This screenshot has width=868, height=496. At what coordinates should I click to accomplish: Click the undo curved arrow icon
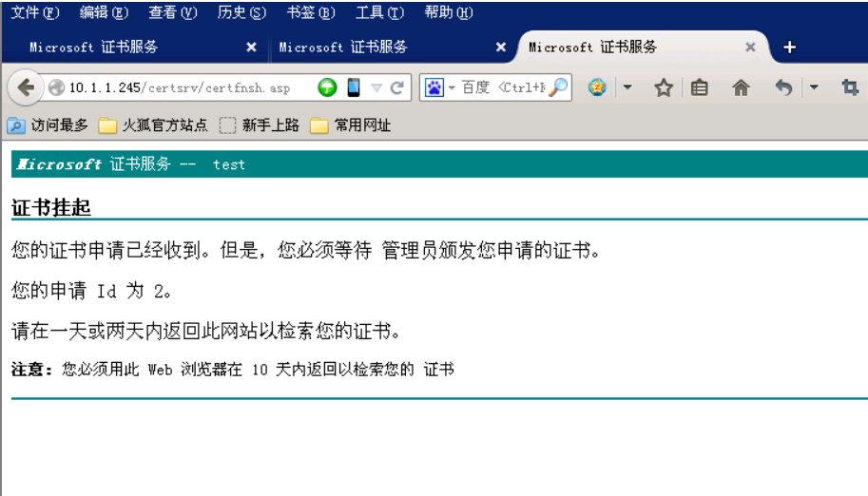click(783, 87)
